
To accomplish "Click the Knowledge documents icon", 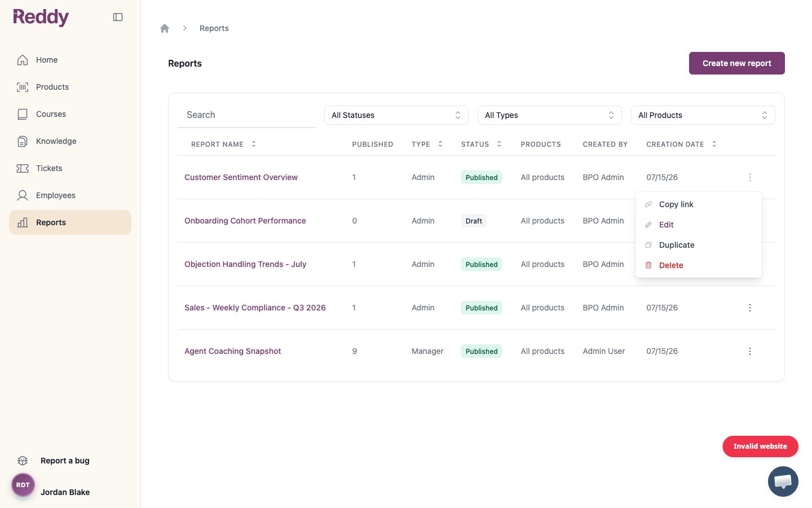I will click(23, 141).
